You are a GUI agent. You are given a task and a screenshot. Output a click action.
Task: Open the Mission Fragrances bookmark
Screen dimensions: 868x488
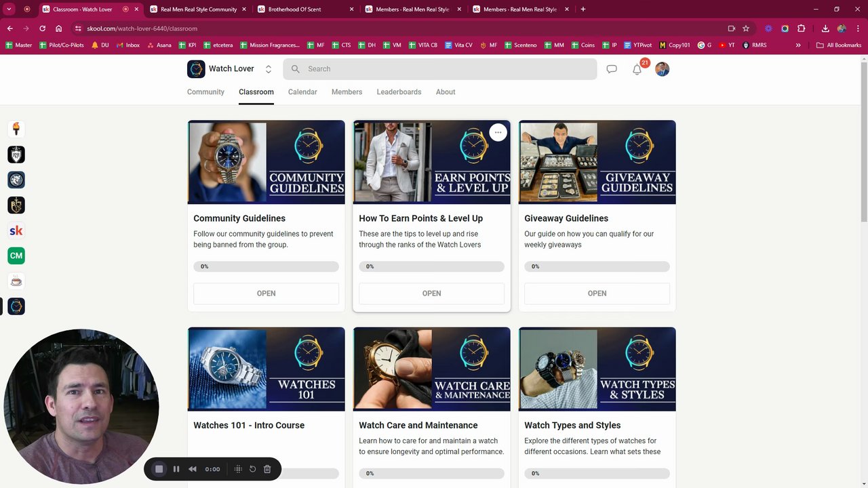269,45
